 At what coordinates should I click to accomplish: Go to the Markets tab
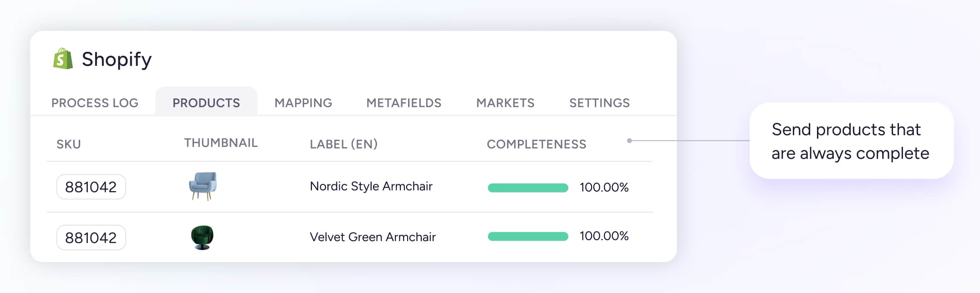[505, 103]
